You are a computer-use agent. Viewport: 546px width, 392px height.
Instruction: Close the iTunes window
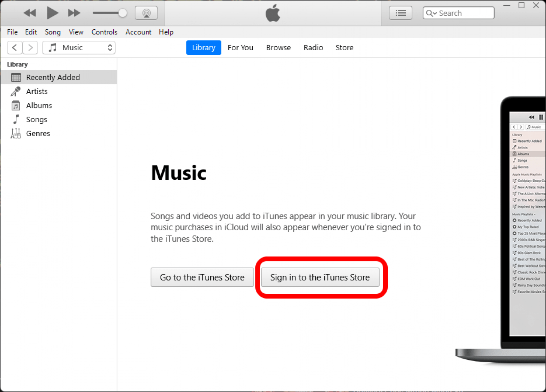pyautogui.click(x=536, y=6)
